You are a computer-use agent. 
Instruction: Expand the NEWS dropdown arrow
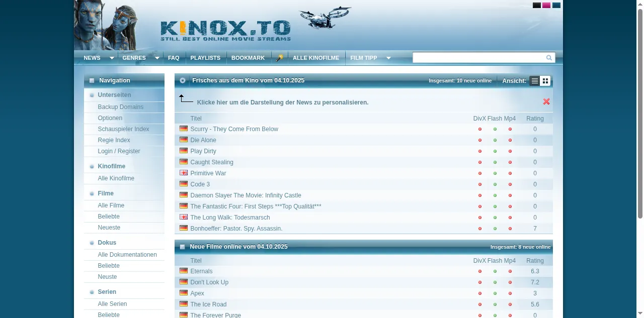coord(112,58)
